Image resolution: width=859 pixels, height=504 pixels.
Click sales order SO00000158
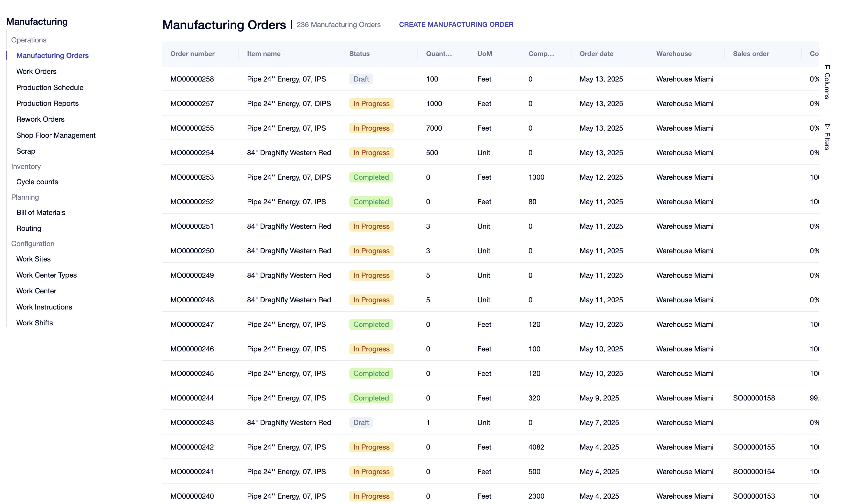click(x=754, y=398)
